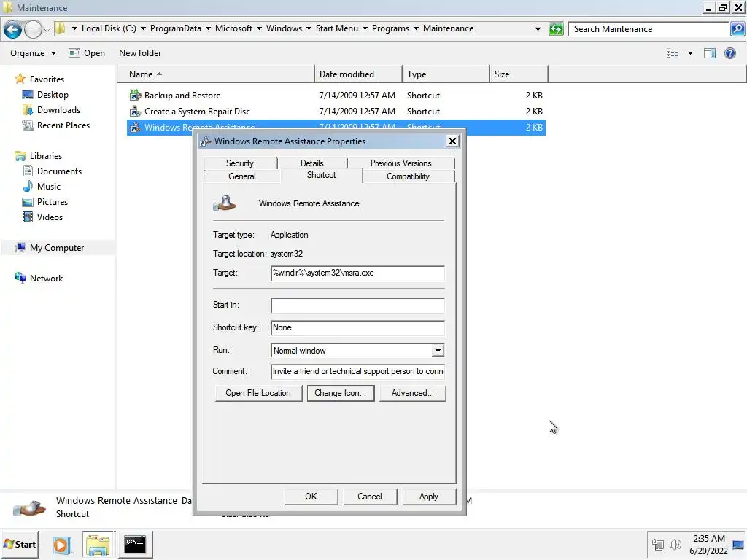Click the folder icon in the address bar

tap(60, 28)
